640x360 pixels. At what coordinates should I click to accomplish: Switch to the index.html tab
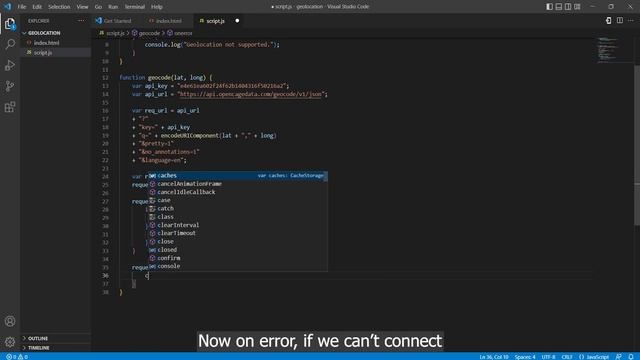[x=169, y=20]
